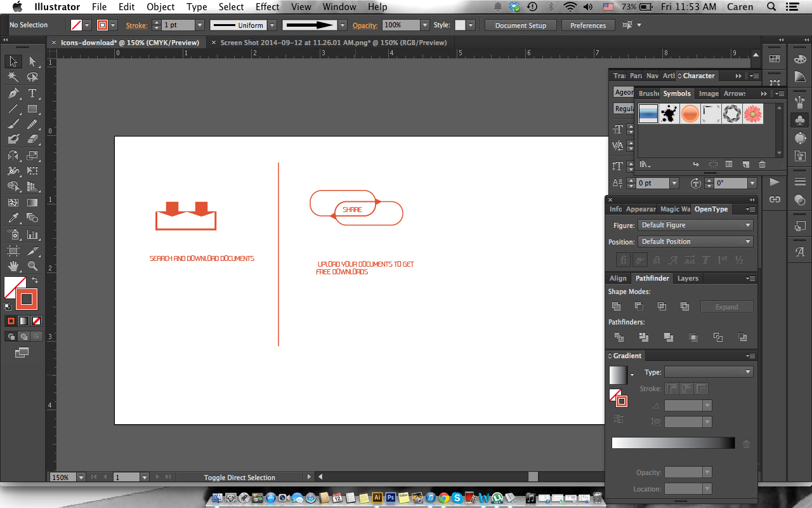Reset to default fill and stroke
The width and height of the screenshot is (812, 508).
click(8, 306)
